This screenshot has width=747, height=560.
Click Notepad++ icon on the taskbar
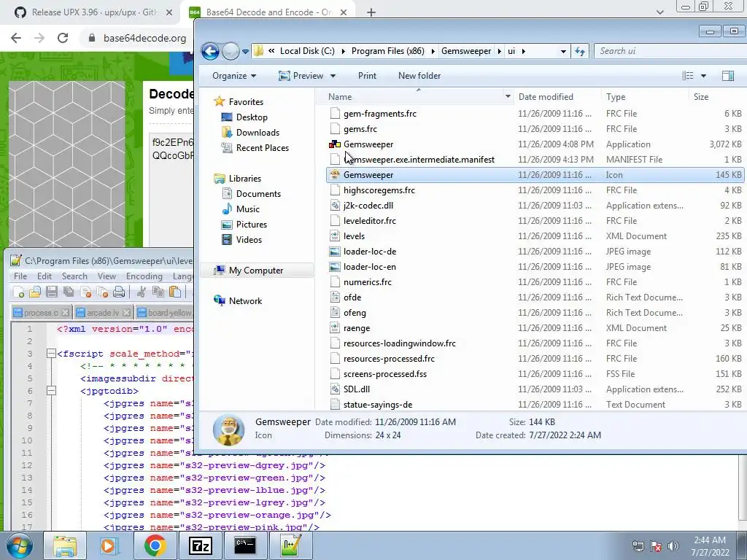point(290,545)
